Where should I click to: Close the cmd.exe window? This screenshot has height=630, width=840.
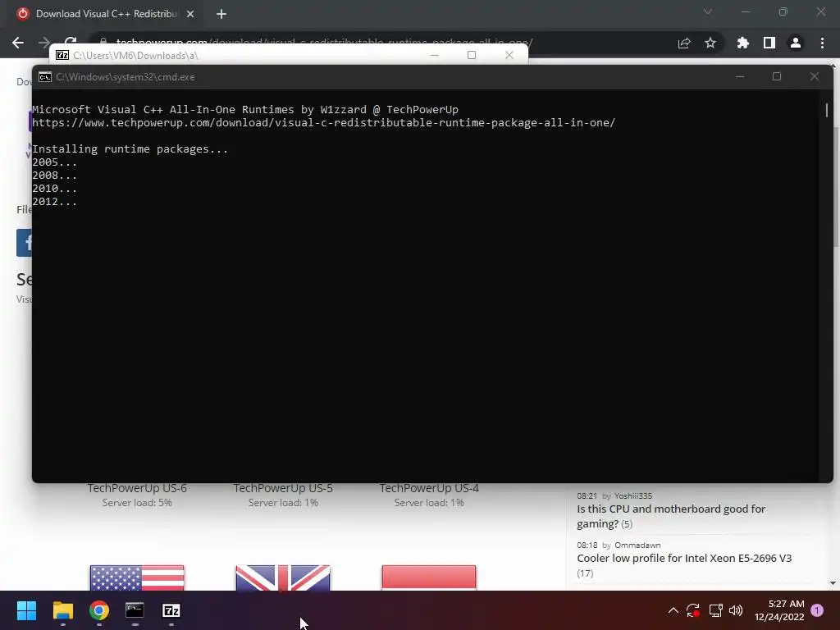coord(815,76)
